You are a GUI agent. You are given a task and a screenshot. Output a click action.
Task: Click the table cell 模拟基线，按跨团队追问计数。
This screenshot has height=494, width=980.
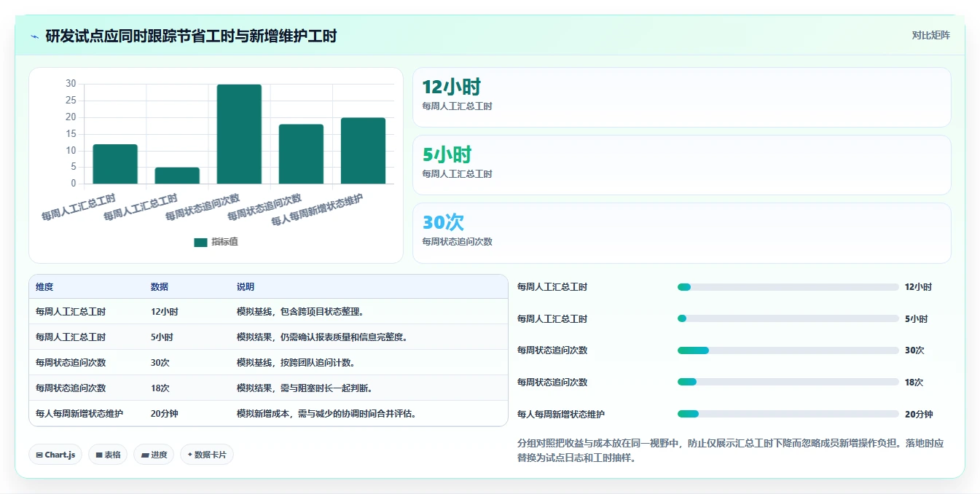tap(296, 363)
